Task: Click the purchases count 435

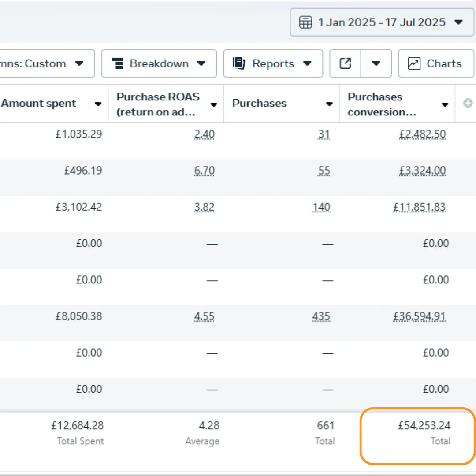Action: pyautogui.click(x=321, y=316)
